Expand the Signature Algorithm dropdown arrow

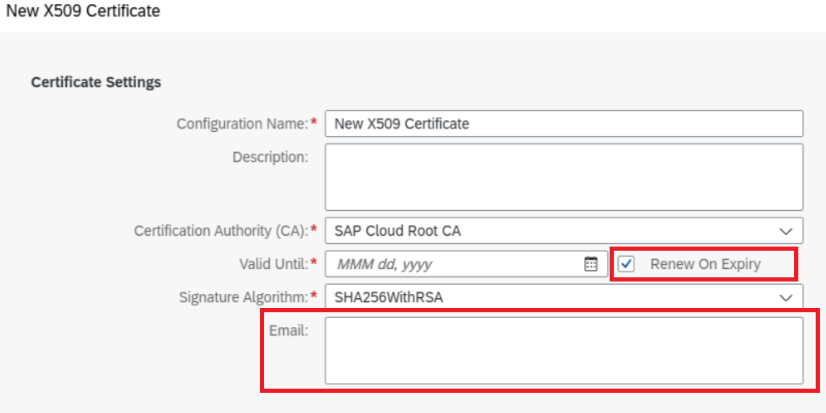(786, 298)
